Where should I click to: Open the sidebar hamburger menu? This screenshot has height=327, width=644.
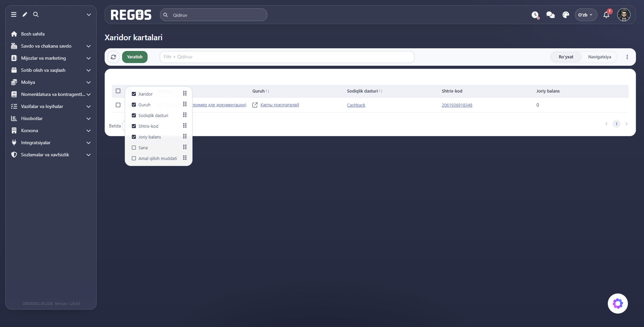(x=14, y=14)
